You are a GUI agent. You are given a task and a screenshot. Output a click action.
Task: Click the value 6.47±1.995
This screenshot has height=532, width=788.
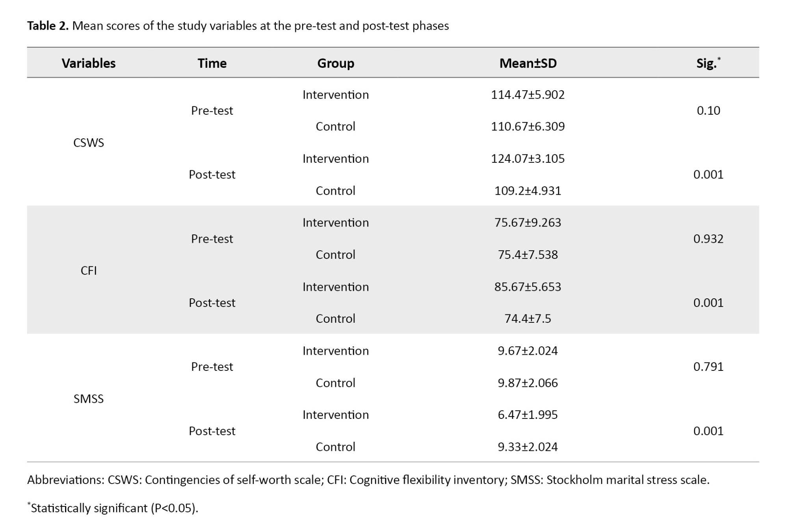[x=528, y=415]
